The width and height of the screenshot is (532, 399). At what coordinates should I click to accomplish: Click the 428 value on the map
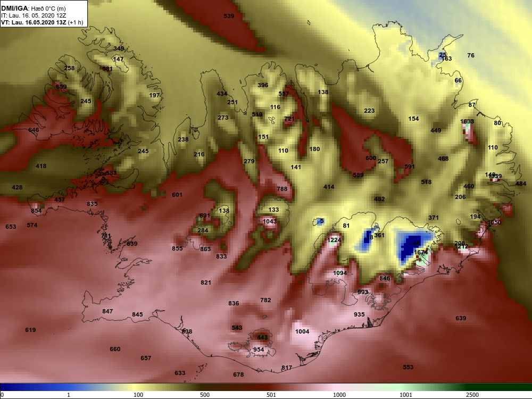[17, 187]
